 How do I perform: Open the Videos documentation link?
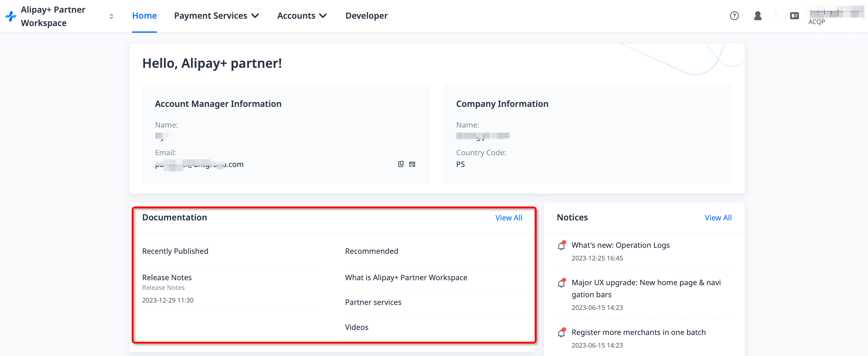point(357,327)
